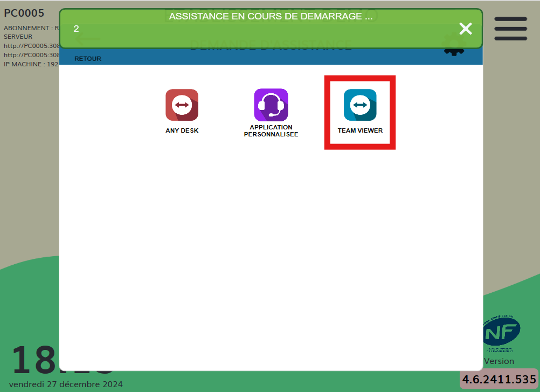Viewport: 540px width, 392px height.
Task: Open the hamburger menu at top right
Action: click(x=510, y=29)
